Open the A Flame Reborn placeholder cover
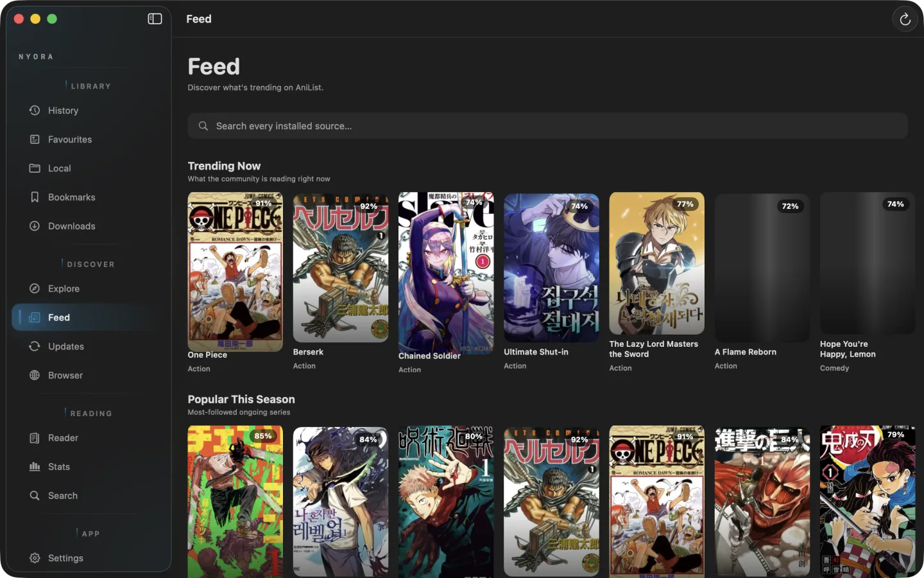 762,267
